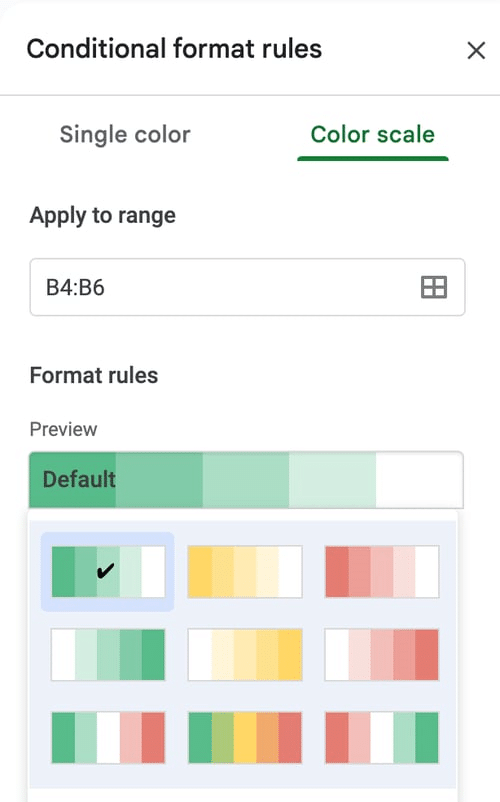Click the Apply to range heading

coord(103,215)
